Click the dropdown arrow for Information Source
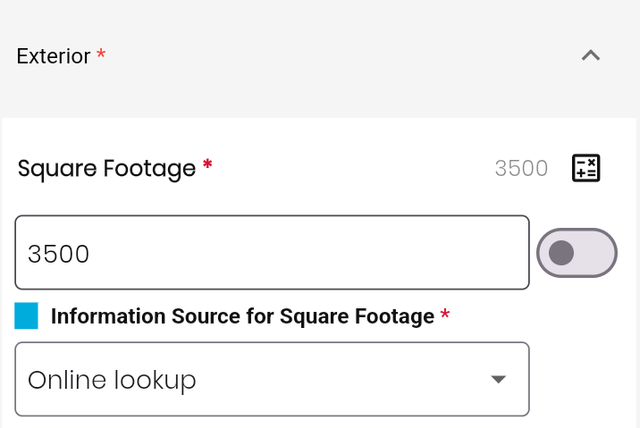 (x=498, y=379)
